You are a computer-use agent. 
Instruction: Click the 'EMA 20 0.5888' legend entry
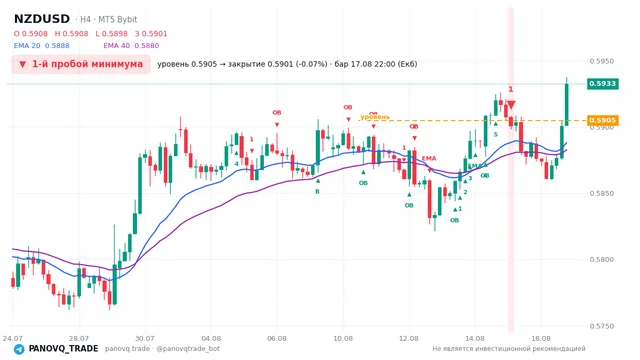(42, 46)
